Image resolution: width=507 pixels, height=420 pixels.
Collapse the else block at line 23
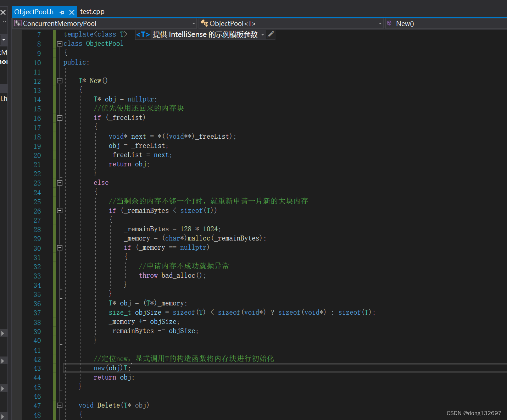point(60,183)
